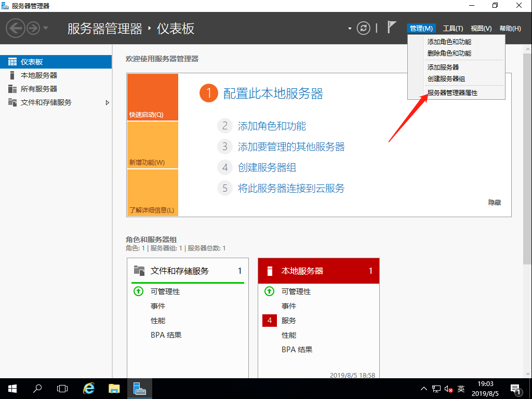Click scrollbar down arrow at bottom right

pos(528,374)
